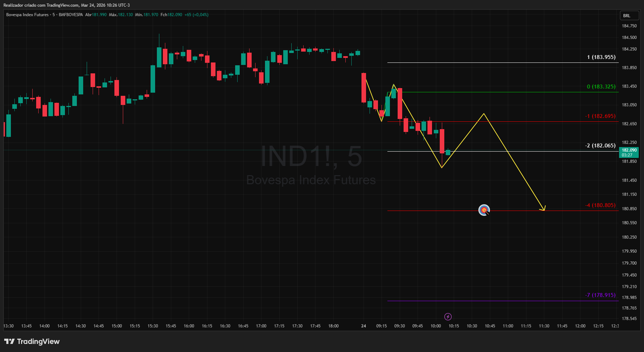Click the Fch 182.090 close value
644x352 pixels.
click(x=171, y=15)
